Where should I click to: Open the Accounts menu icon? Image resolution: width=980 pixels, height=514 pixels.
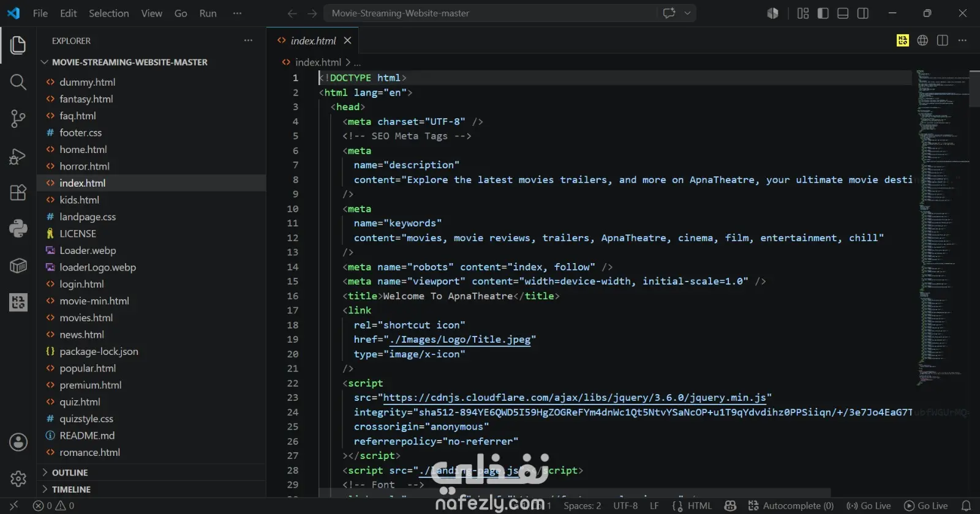point(18,442)
